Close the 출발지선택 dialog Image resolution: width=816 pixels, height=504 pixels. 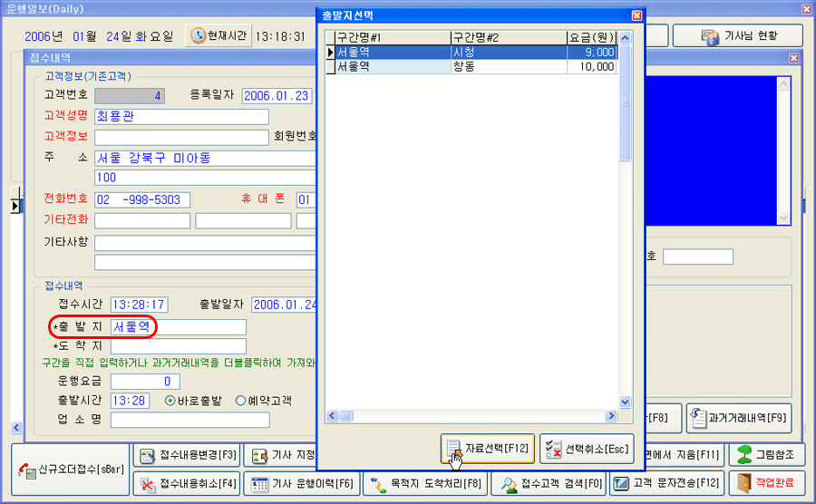coord(636,15)
